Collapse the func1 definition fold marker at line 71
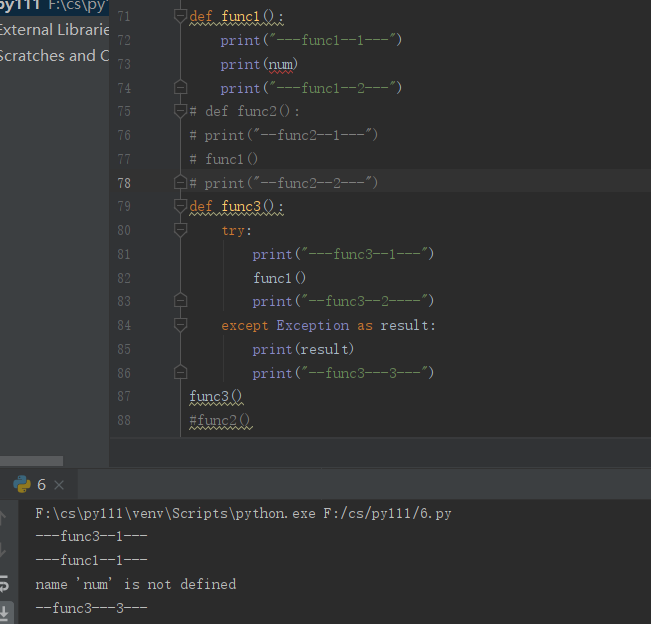Viewport: 651px width, 624px height. click(180, 16)
